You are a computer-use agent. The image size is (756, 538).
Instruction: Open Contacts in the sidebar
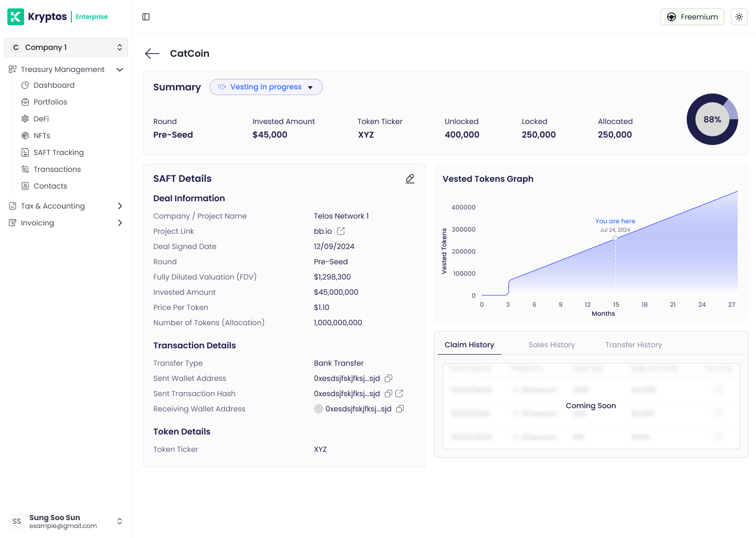pyautogui.click(x=50, y=186)
